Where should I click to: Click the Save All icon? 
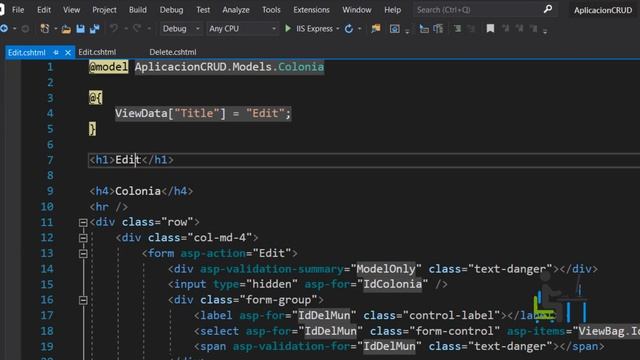pyautogui.click(x=94, y=29)
